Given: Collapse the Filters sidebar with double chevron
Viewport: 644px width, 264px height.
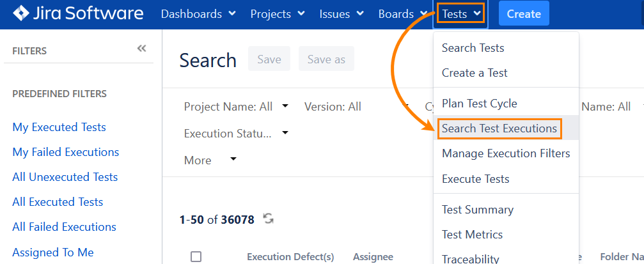Looking at the screenshot, I should click(142, 49).
